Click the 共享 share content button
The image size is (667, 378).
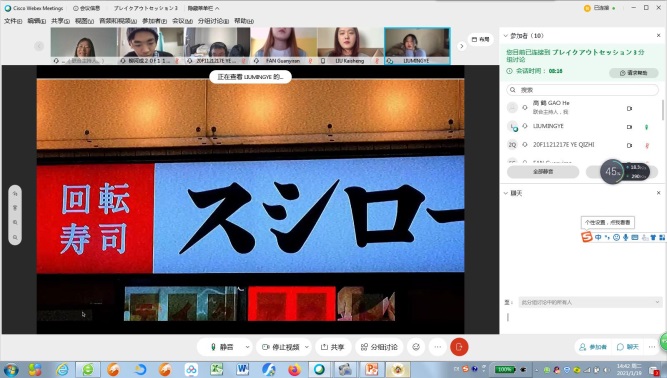point(333,347)
